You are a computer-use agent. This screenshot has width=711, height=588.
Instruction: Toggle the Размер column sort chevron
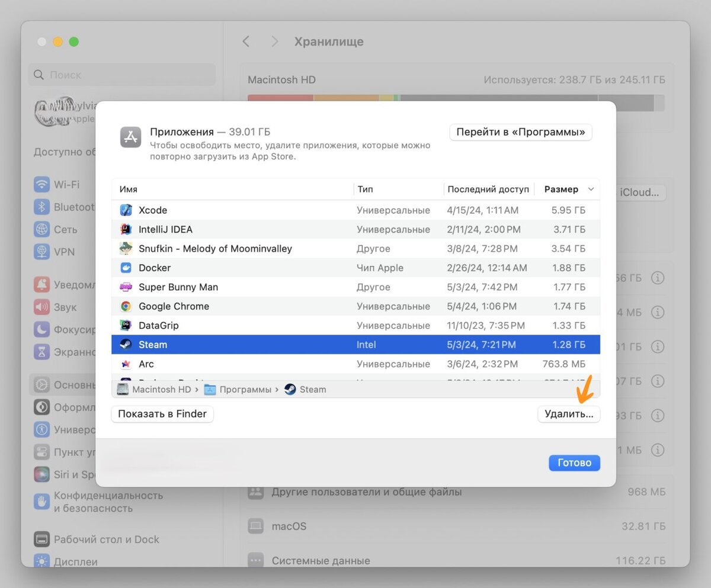[591, 189]
